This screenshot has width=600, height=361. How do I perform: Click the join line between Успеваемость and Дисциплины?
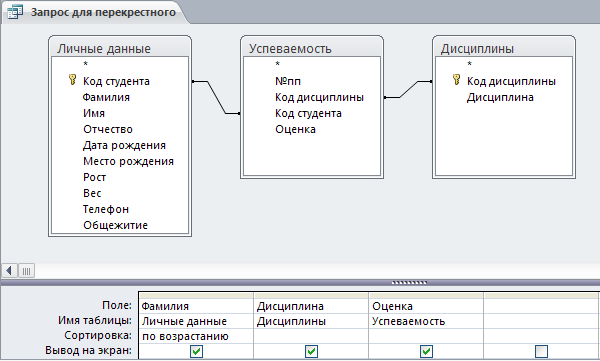tap(408, 89)
